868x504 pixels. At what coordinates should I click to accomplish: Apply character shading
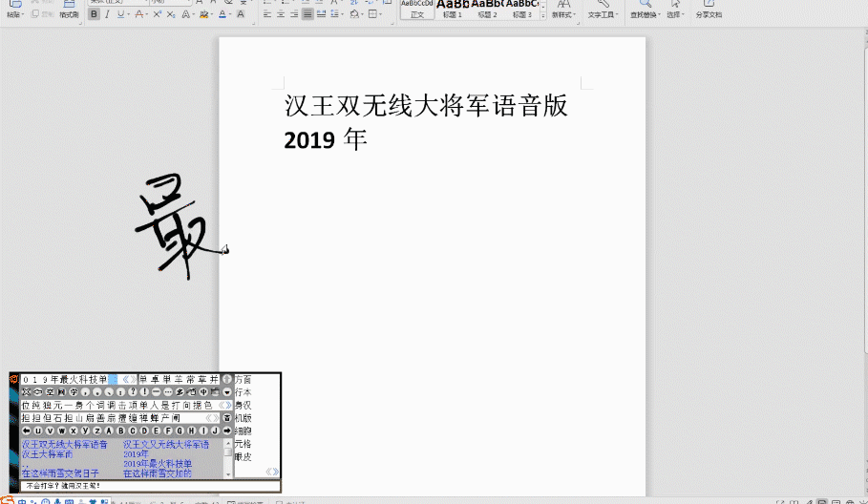(x=241, y=14)
